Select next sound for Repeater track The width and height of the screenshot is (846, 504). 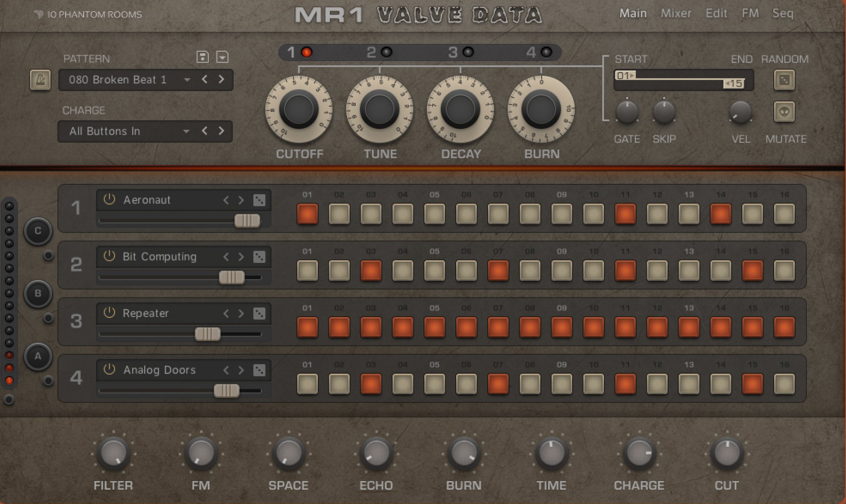[x=241, y=313]
